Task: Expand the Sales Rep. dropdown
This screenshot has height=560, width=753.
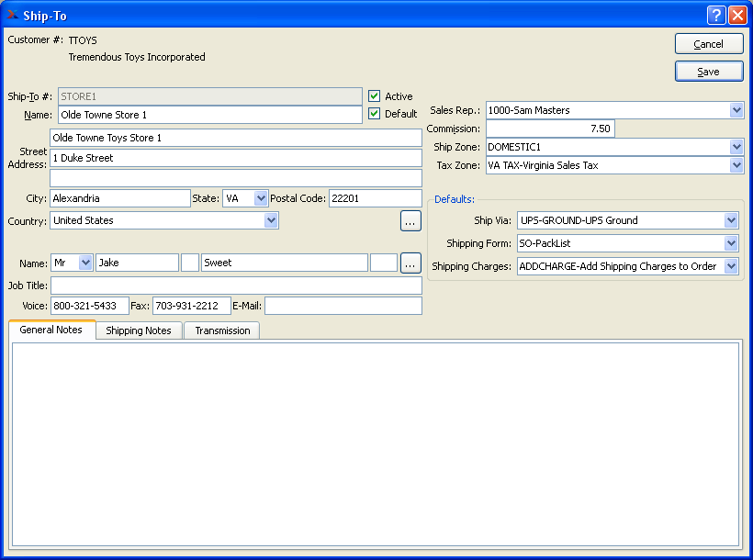Action: (x=736, y=110)
